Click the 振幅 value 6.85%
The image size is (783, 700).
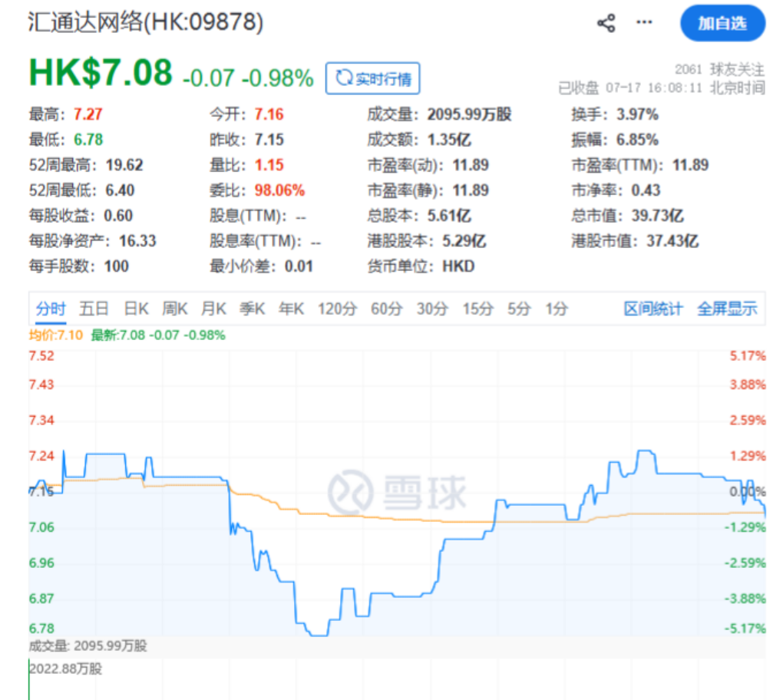(637, 140)
